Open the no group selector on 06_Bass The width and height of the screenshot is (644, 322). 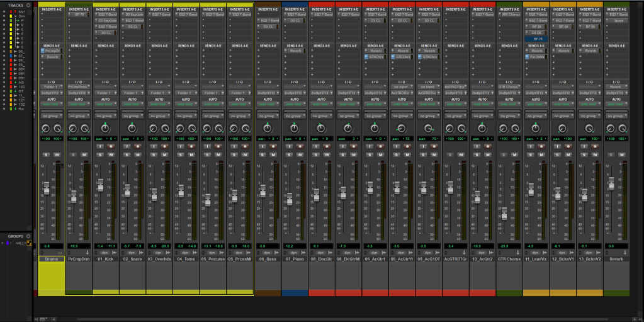268,116
